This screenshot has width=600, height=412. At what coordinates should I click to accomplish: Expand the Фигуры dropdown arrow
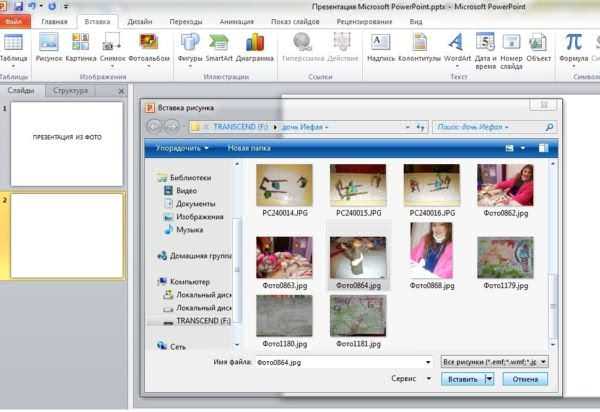190,66
